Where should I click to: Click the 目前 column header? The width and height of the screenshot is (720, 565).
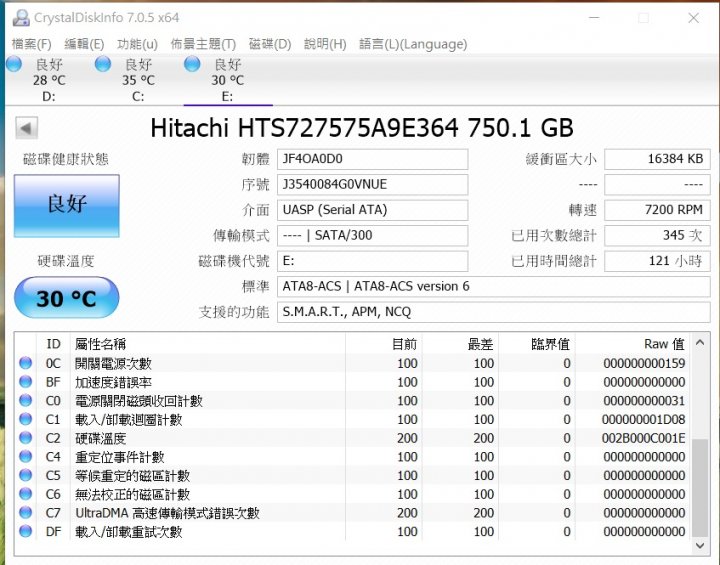(384, 344)
